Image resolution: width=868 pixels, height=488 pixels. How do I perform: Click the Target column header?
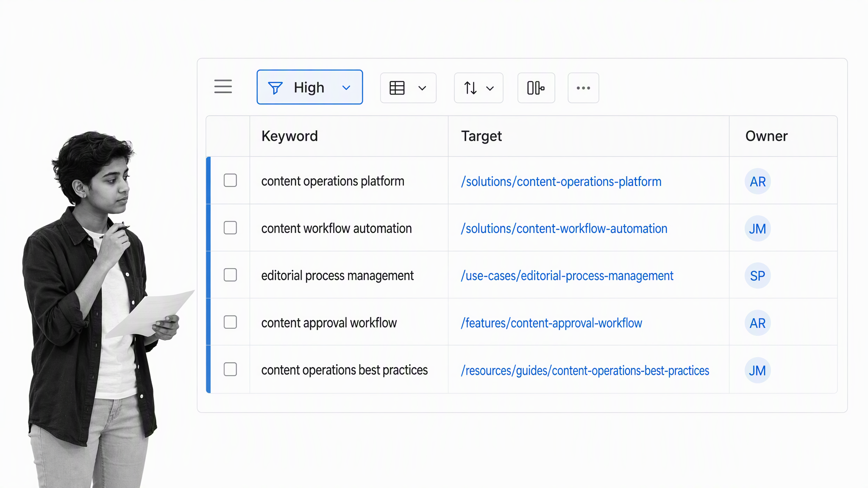[589, 136]
